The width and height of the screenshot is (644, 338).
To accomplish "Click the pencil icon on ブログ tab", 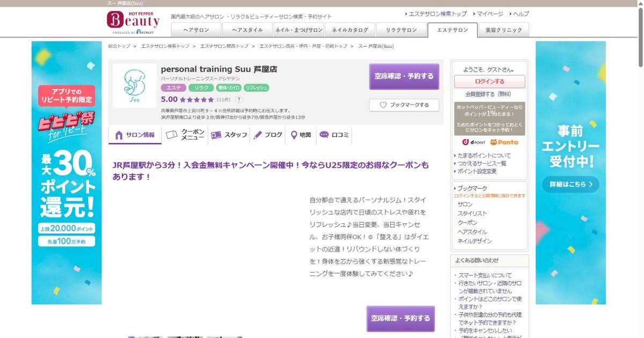I will point(258,135).
